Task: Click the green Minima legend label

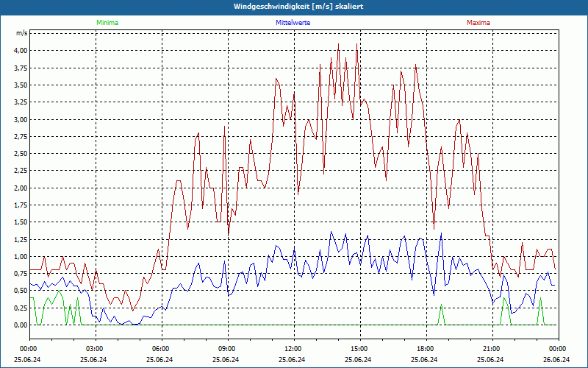Action: coord(107,23)
